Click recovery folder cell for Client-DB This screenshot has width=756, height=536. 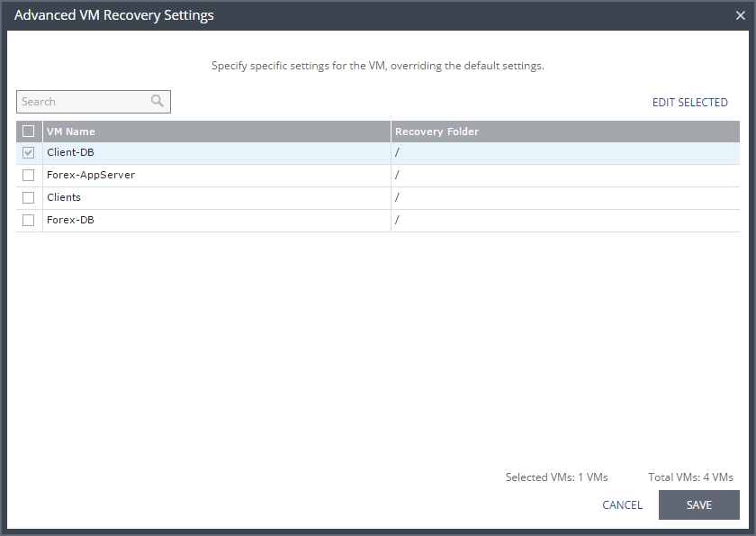[x=565, y=153]
